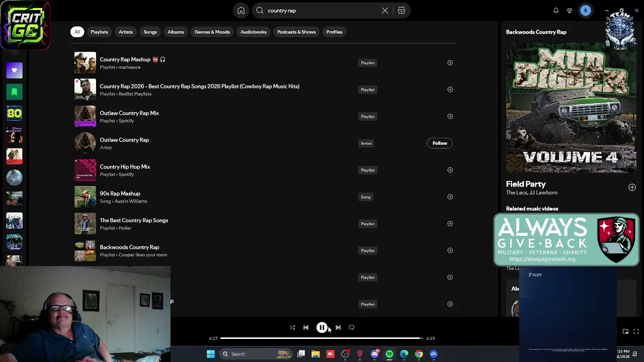The width and height of the screenshot is (644, 362).
Task: Open Windows Start menu
Action: [x=211, y=354]
